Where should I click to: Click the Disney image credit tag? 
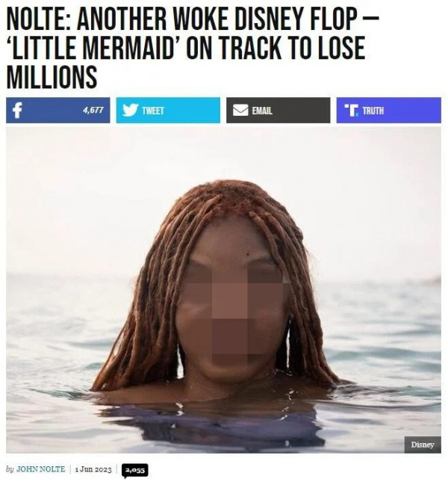coord(423,445)
